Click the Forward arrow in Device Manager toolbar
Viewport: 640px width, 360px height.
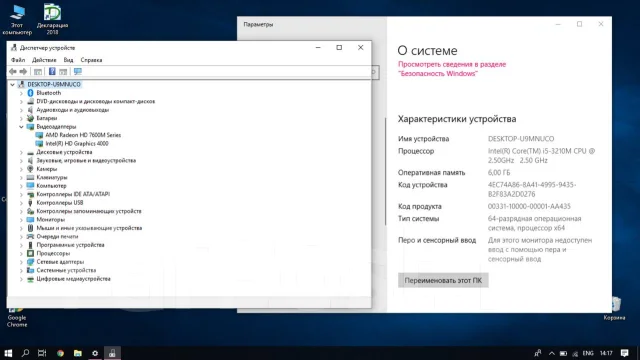(x=23, y=71)
